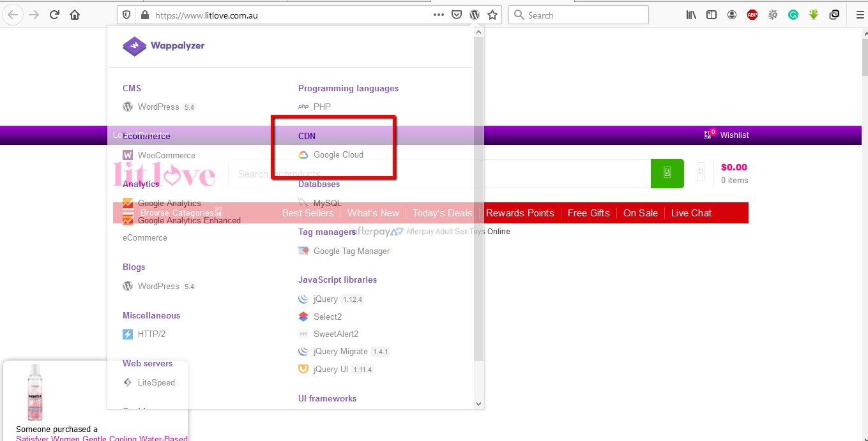The height and width of the screenshot is (441, 868).
Task: Open the On Sale menu item
Action: point(641,213)
